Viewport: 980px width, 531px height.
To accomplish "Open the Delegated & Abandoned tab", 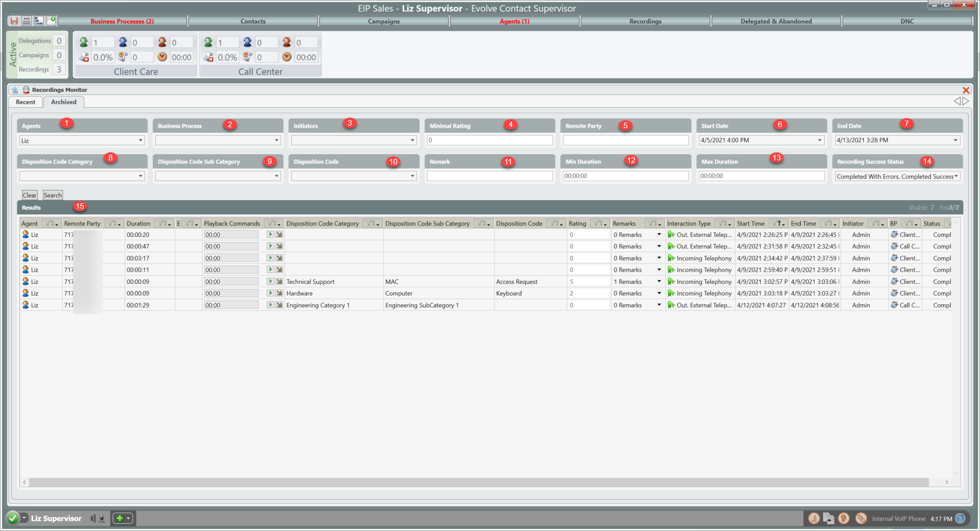I will point(776,21).
